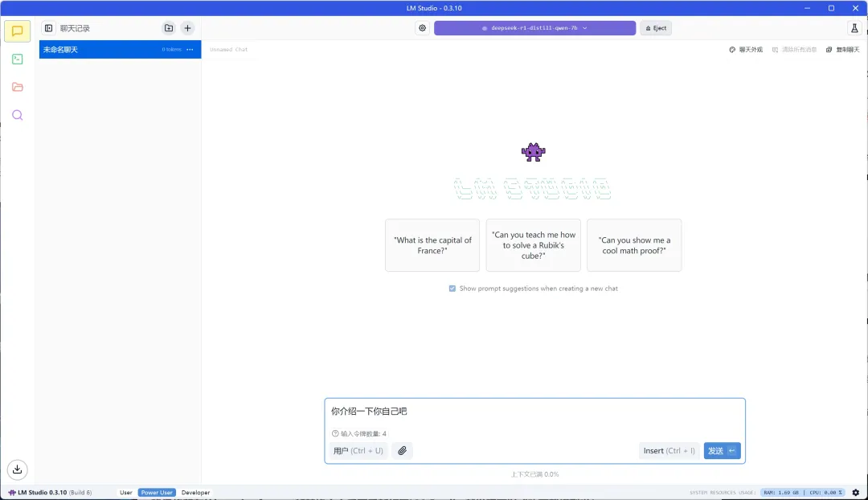The width and height of the screenshot is (868, 500).
Task: Close the LM Studio window
Action: tap(855, 8)
